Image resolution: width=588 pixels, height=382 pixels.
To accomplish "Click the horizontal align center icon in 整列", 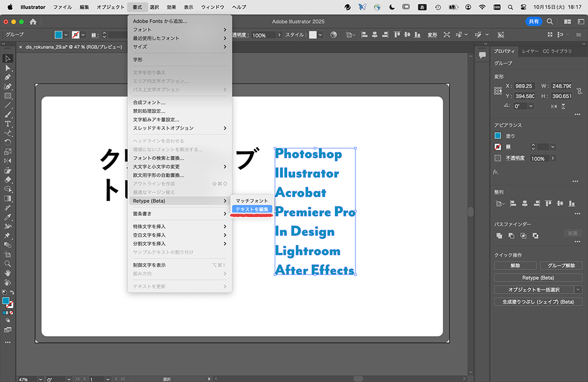I will pyautogui.click(x=525, y=203).
